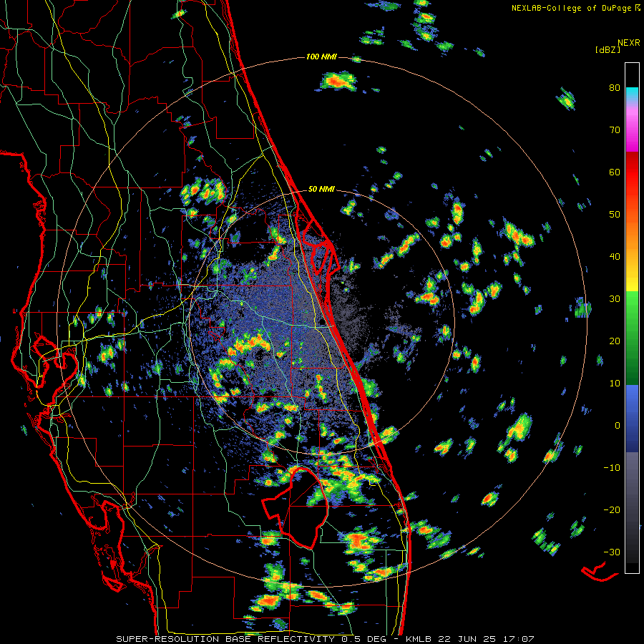Screen dimensions: 644x644
Task: Click the 60 value on dBZ scale
Action: [615, 172]
